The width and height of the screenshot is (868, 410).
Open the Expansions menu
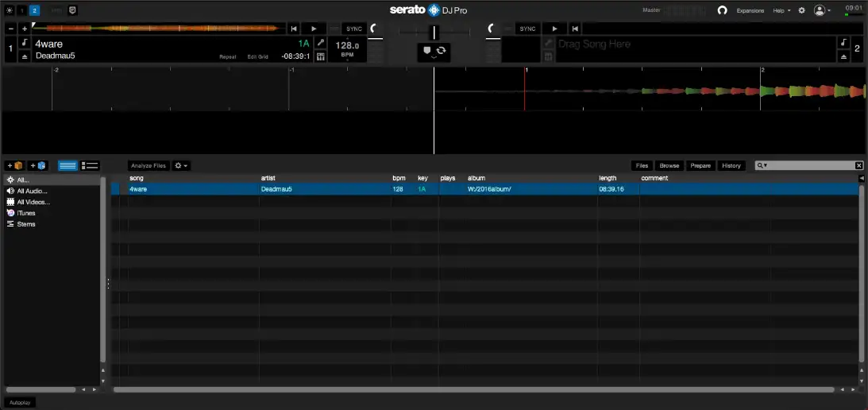750,10
